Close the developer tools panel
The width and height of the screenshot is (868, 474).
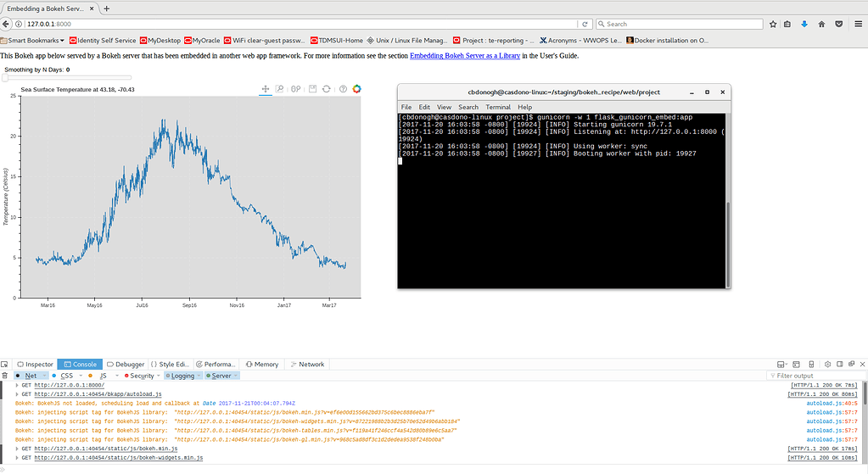[862, 365]
